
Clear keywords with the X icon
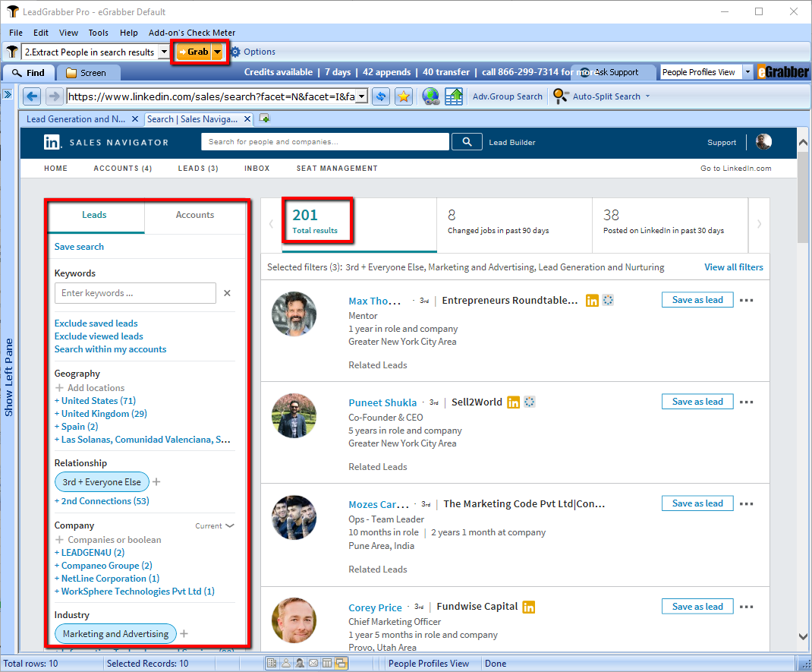[x=227, y=293]
